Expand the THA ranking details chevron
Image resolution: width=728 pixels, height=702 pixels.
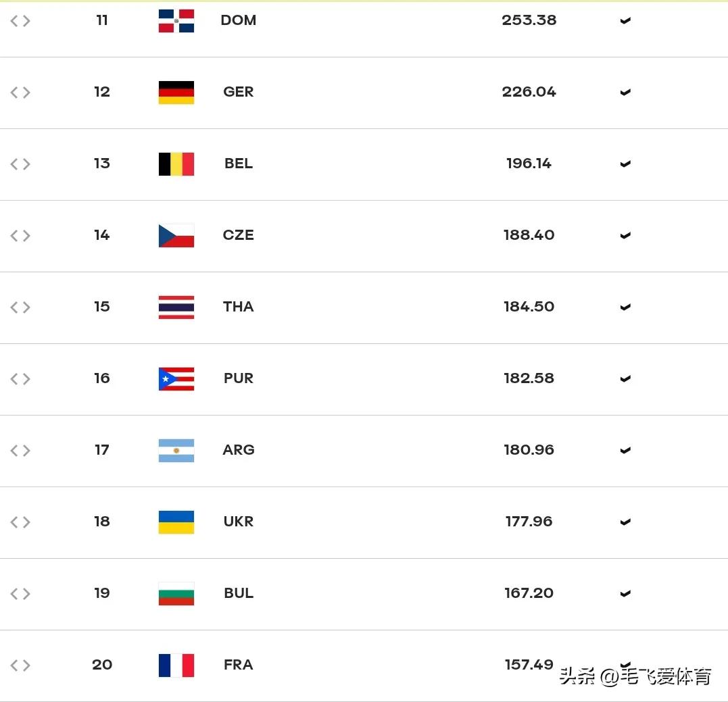[x=625, y=307]
